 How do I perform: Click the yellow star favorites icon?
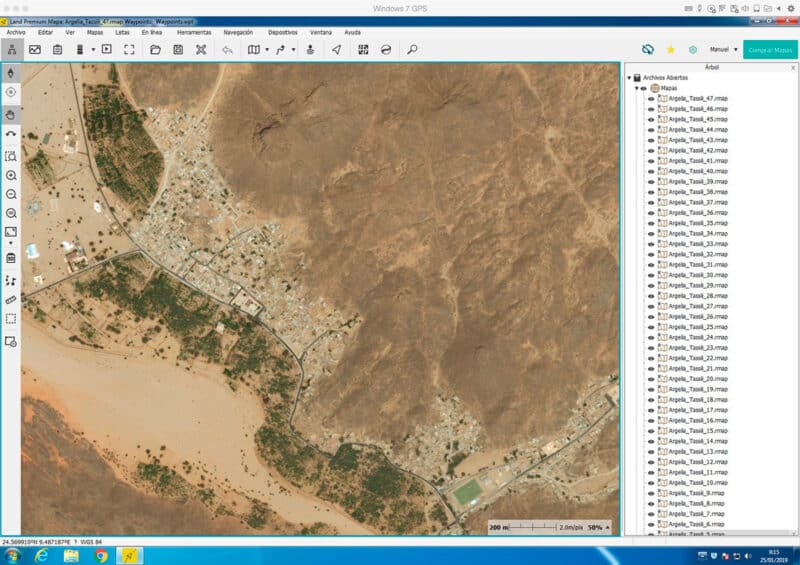tap(670, 50)
